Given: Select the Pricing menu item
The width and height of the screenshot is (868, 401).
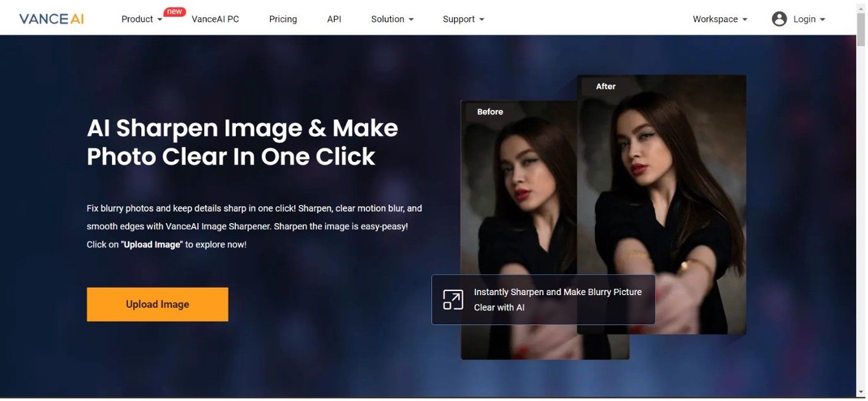Looking at the screenshot, I should click(283, 19).
